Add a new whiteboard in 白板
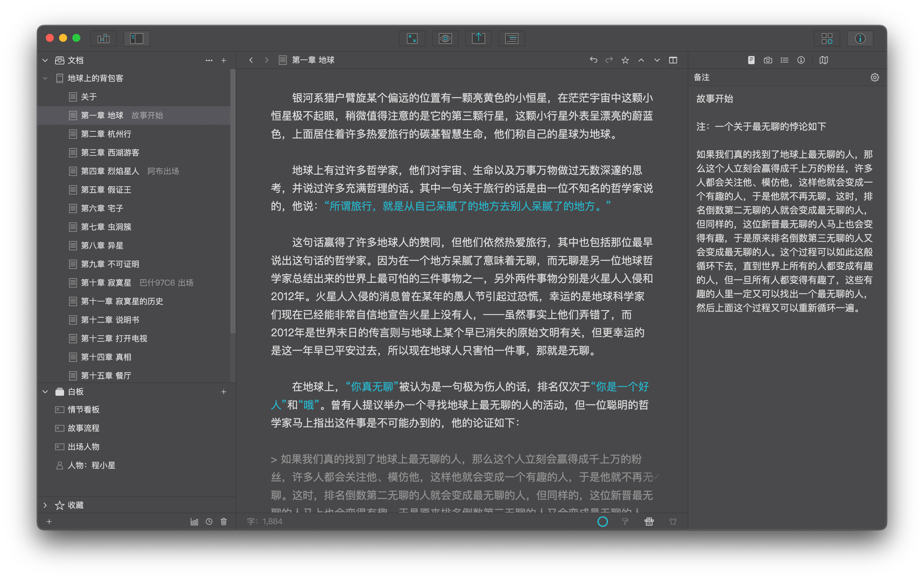Screen dimensions: 924x579 (224, 392)
